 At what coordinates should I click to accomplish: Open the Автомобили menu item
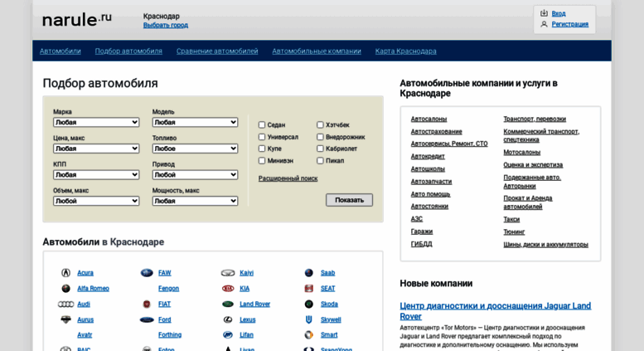click(x=61, y=51)
